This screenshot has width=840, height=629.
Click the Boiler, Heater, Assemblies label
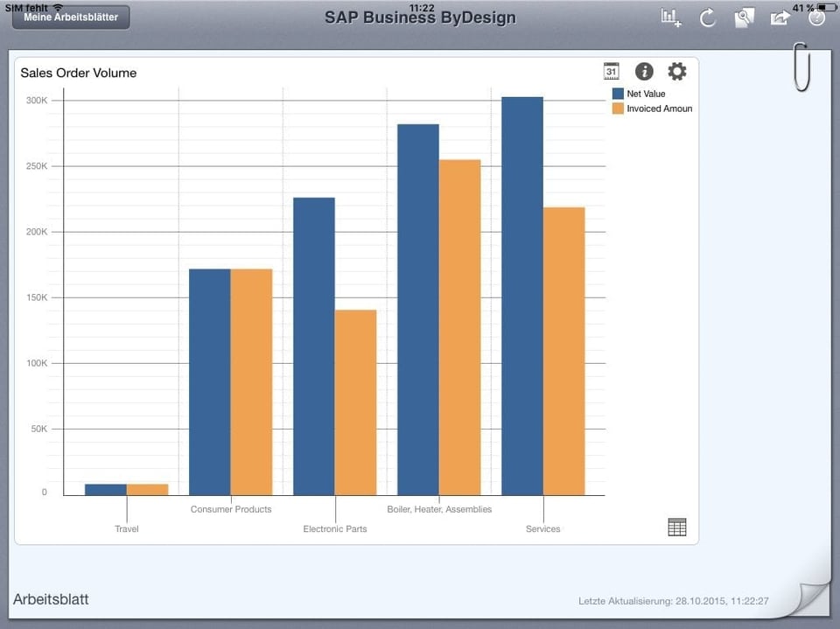click(439, 509)
